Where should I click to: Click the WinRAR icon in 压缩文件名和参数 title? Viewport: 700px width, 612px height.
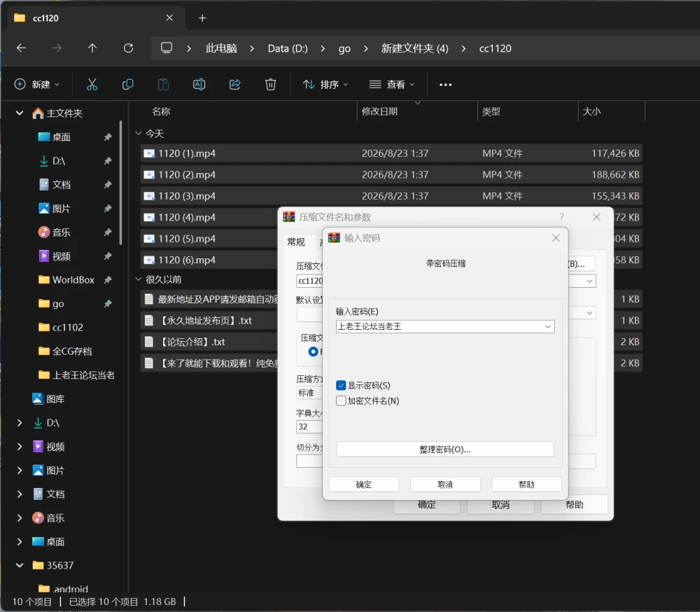tap(289, 217)
